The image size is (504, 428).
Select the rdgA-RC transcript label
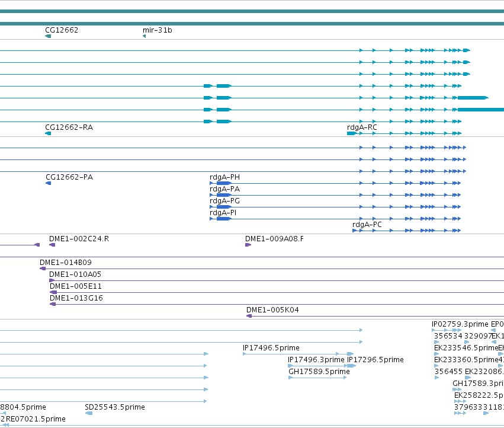tap(362, 127)
